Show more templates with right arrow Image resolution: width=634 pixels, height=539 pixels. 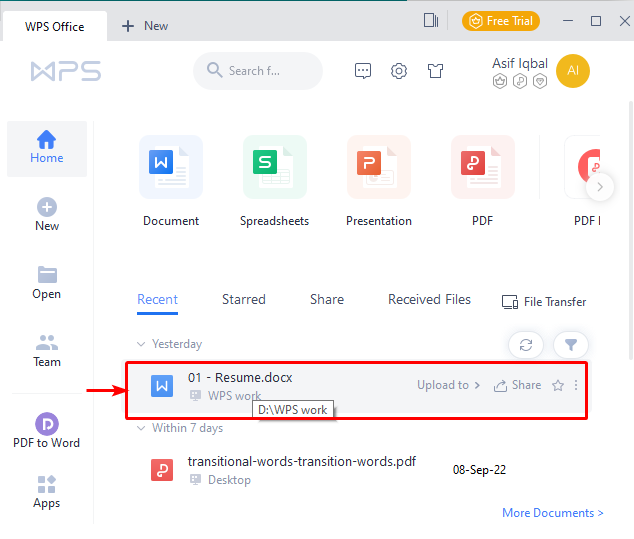pos(600,187)
